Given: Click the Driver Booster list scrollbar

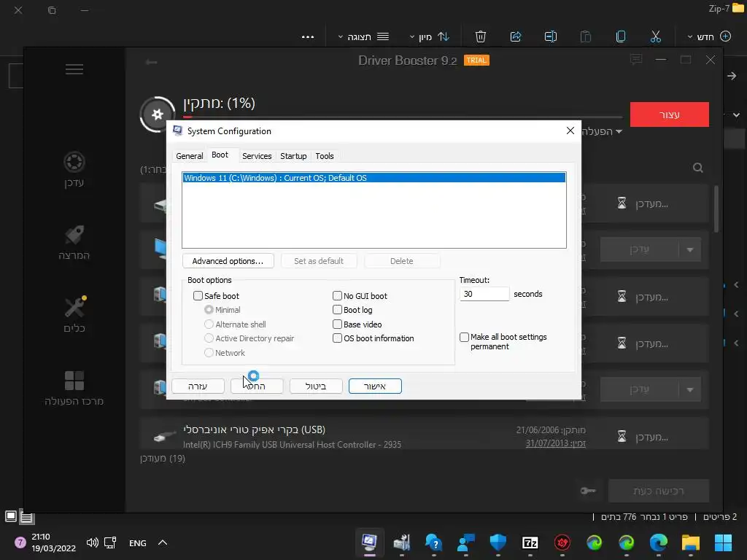Looking at the screenshot, I should [x=716, y=209].
